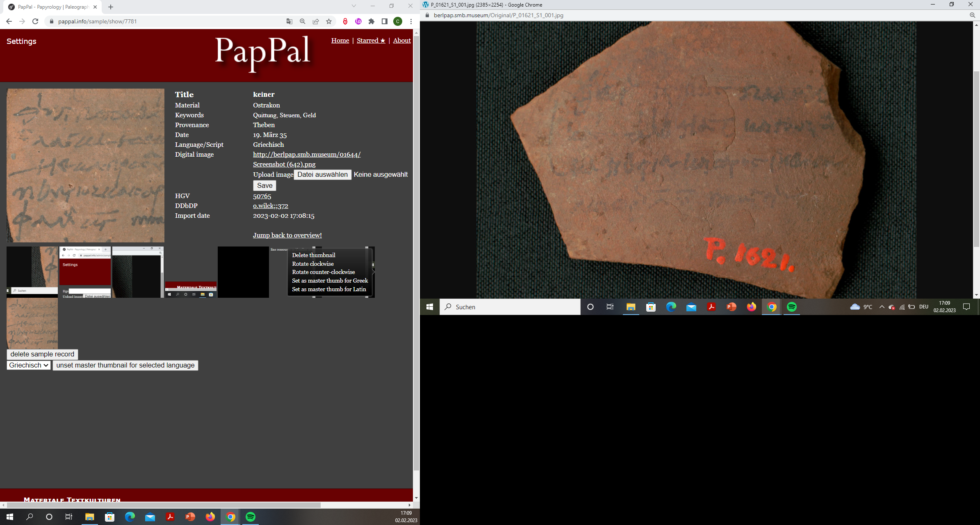This screenshot has width=980, height=525.
Task: Open Task View on the right taskbar
Action: pos(610,307)
